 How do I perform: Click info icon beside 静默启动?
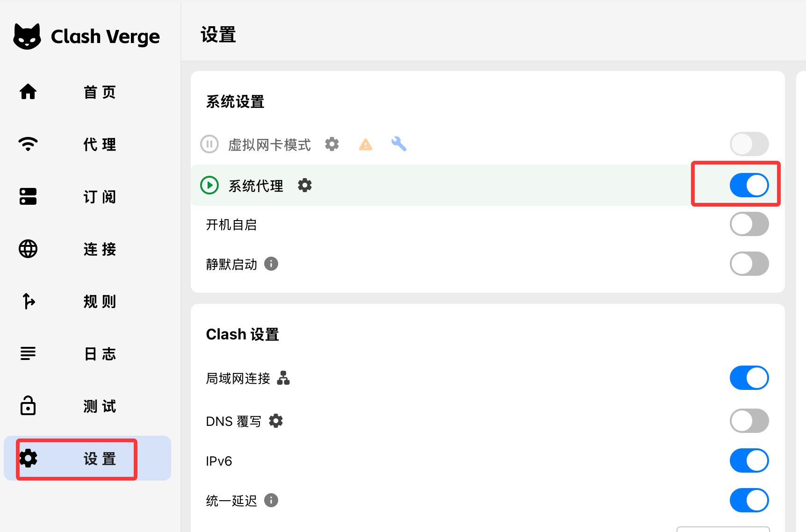coord(271,264)
